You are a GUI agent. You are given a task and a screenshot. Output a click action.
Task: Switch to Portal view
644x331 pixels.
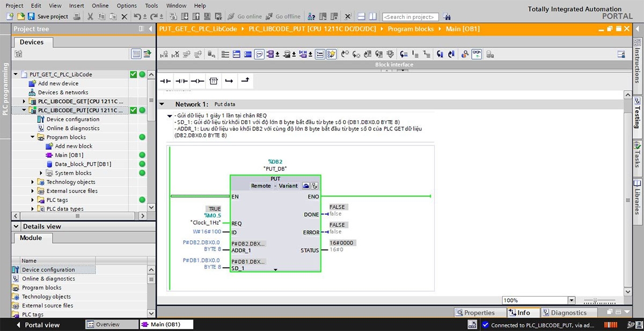(38, 325)
